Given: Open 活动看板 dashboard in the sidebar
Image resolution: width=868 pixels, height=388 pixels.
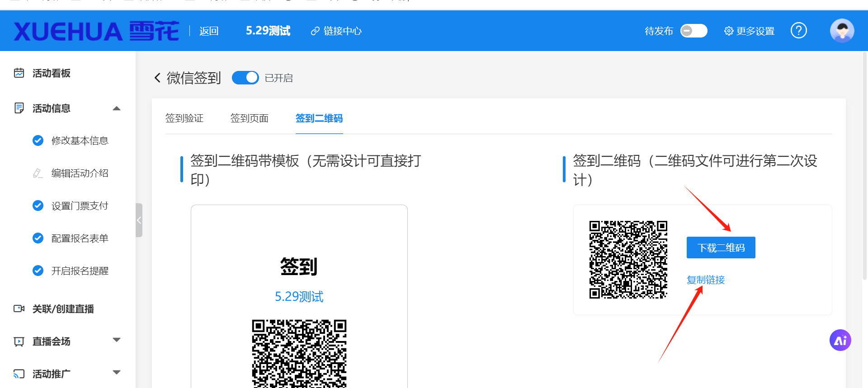Looking at the screenshot, I should (x=51, y=73).
